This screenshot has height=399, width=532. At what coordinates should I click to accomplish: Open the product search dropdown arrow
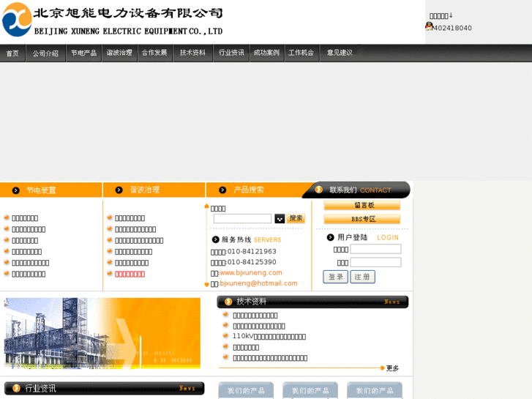tap(280, 219)
